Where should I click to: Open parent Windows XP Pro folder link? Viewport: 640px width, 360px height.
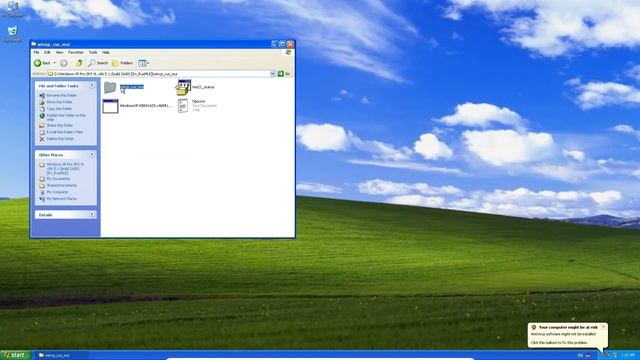pyautogui.click(x=65, y=169)
